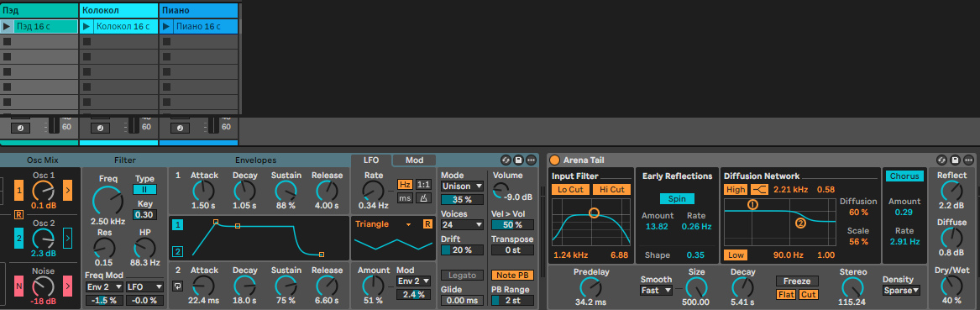The image size is (980, 310).
Task: Launch the Колокол 16 с clip play triangle
Action: pyautogui.click(x=86, y=26)
